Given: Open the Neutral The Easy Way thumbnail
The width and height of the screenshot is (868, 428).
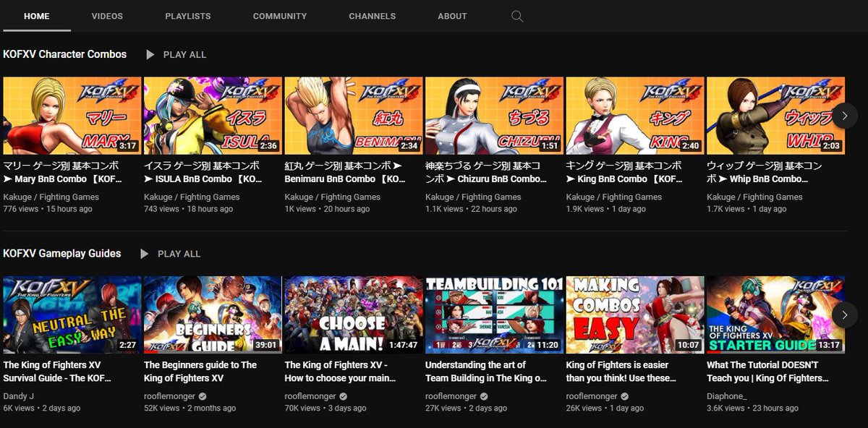Looking at the screenshot, I should [72, 314].
